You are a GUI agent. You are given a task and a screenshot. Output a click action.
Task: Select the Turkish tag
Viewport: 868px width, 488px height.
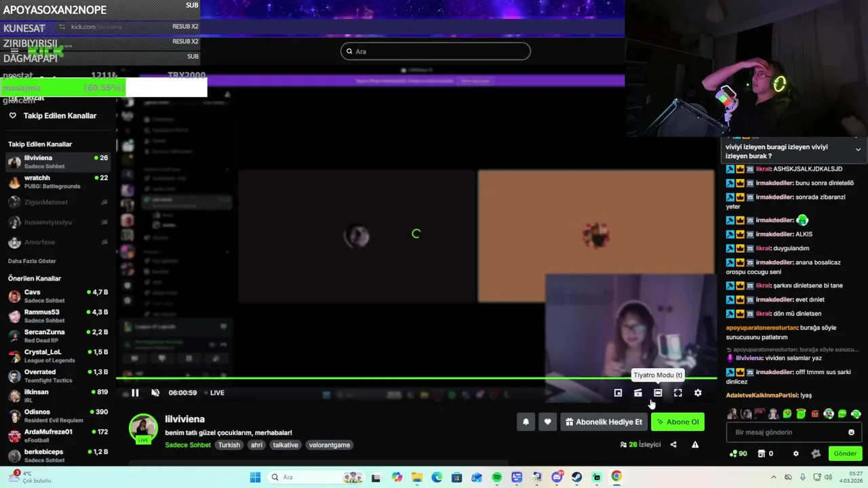tap(229, 445)
